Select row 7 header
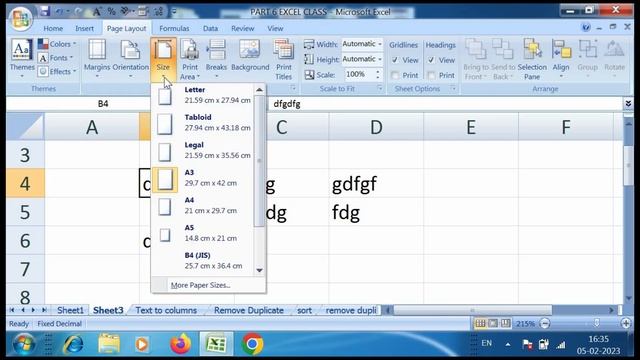The image size is (640, 360). (x=25, y=269)
